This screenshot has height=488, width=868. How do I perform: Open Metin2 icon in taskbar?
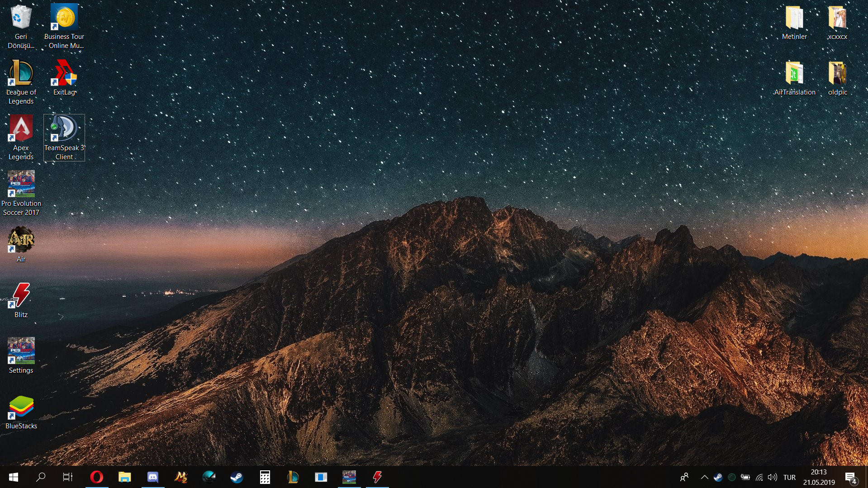pyautogui.click(x=181, y=477)
